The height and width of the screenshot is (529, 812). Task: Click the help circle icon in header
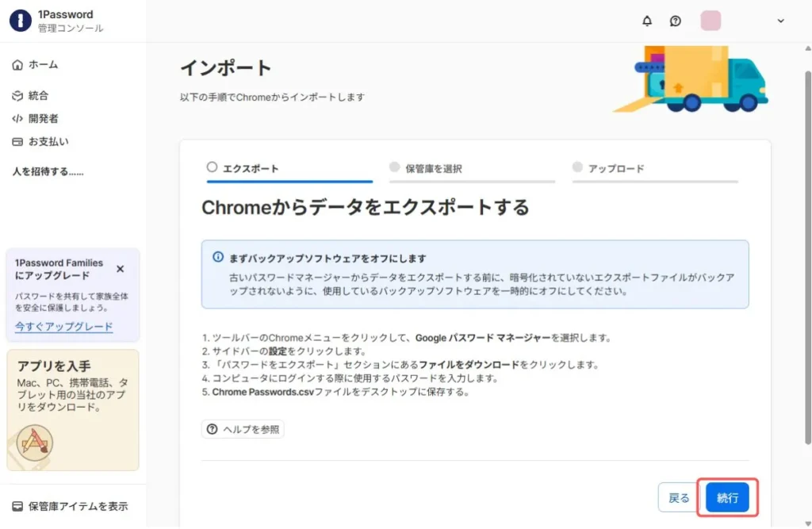click(675, 21)
